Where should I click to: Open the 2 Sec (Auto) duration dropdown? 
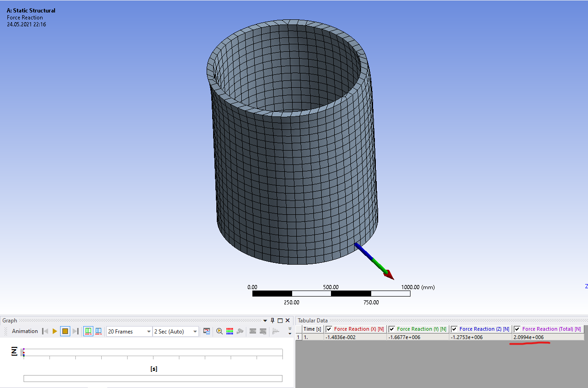click(195, 332)
